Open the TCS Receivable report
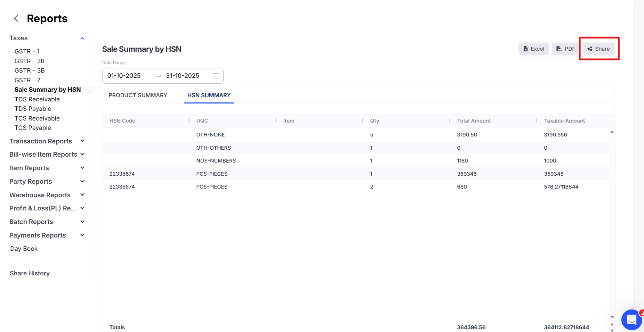 pos(37,118)
